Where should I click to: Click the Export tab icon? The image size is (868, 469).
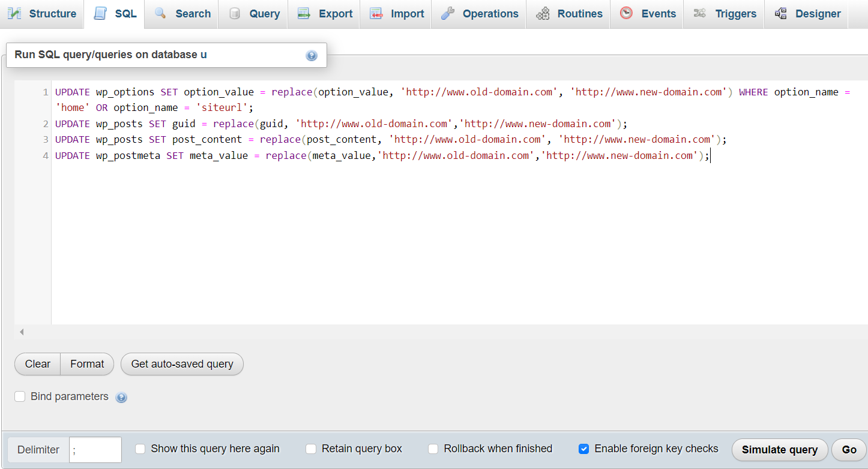click(x=304, y=13)
